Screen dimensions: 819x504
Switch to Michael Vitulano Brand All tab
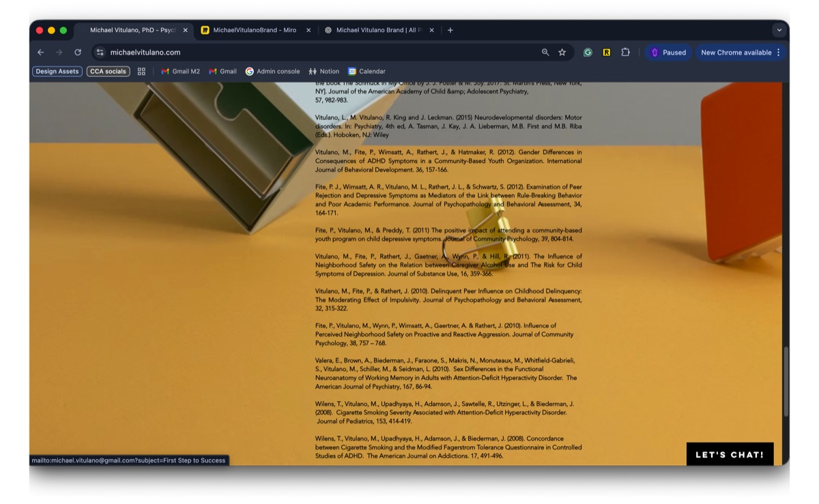(379, 30)
